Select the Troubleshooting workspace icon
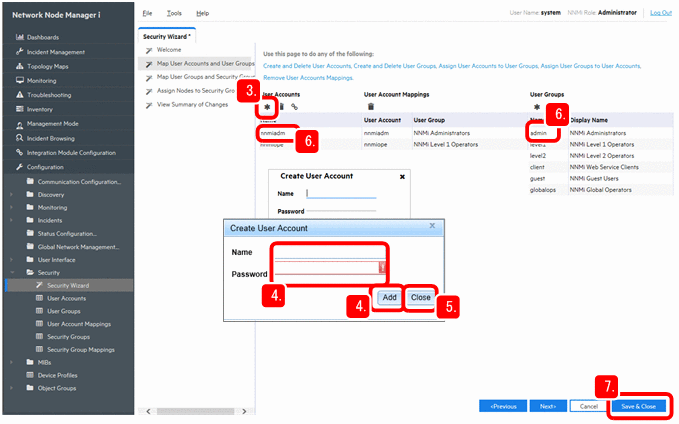679x424 pixels. [x=19, y=95]
